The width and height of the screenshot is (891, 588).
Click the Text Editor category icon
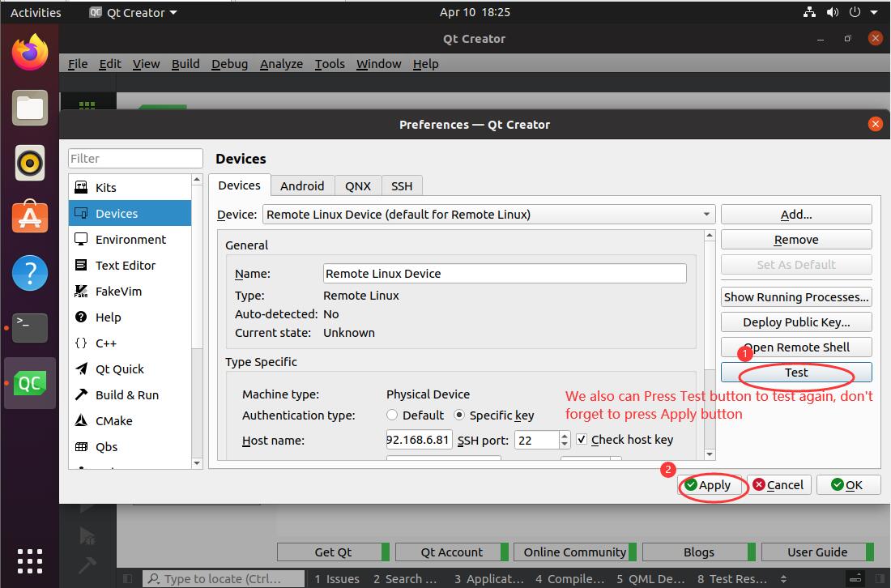81,265
